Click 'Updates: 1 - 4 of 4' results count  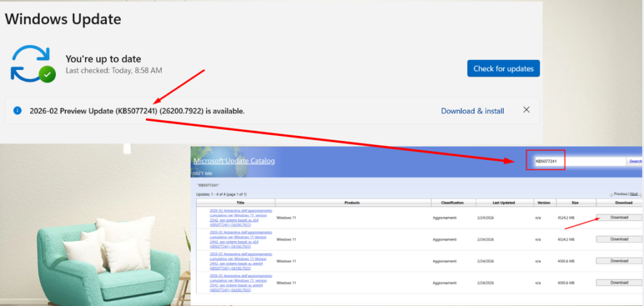coord(221,194)
